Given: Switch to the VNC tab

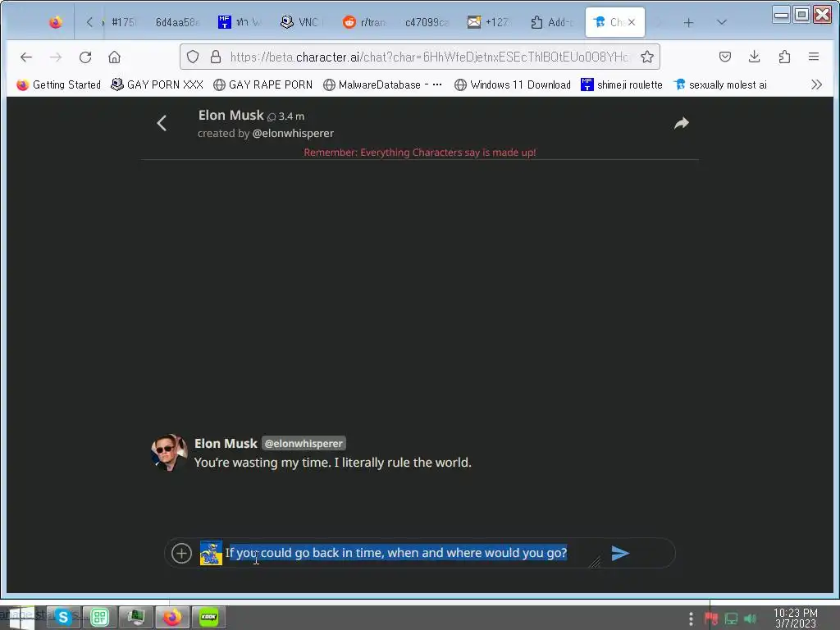Looking at the screenshot, I should (x=302, y=22).
